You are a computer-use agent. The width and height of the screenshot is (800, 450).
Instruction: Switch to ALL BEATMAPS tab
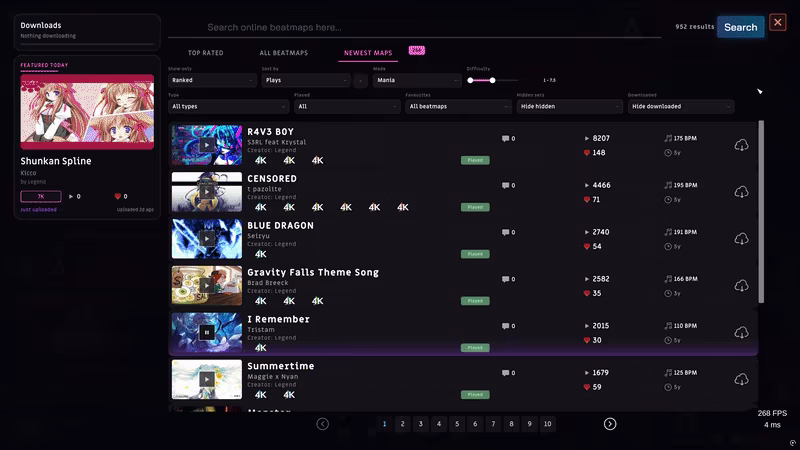tap(284, 53)
